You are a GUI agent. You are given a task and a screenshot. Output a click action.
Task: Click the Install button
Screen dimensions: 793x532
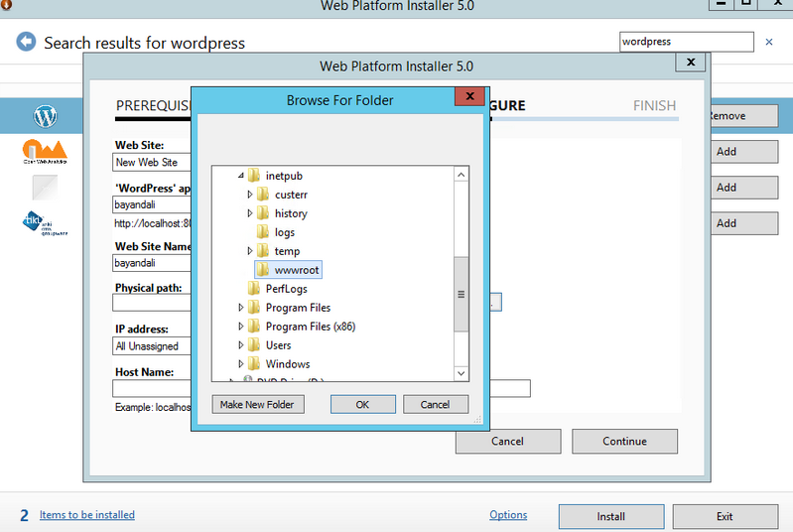click(611, 516)
